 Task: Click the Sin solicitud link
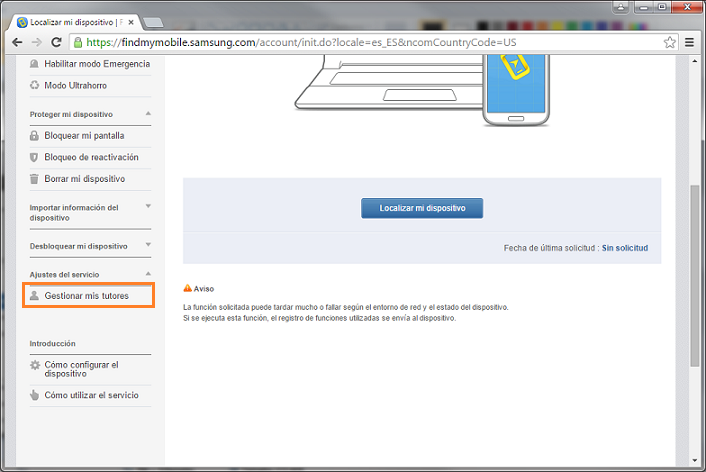(x=625, y=248)
